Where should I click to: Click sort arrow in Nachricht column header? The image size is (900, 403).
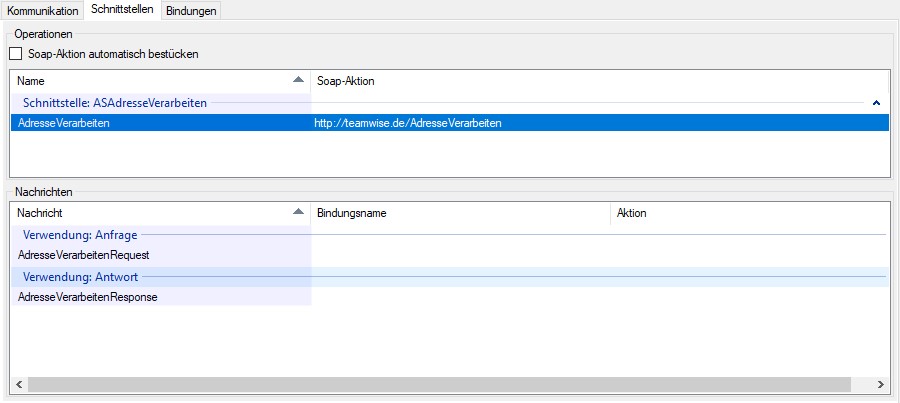coord(297,213)
